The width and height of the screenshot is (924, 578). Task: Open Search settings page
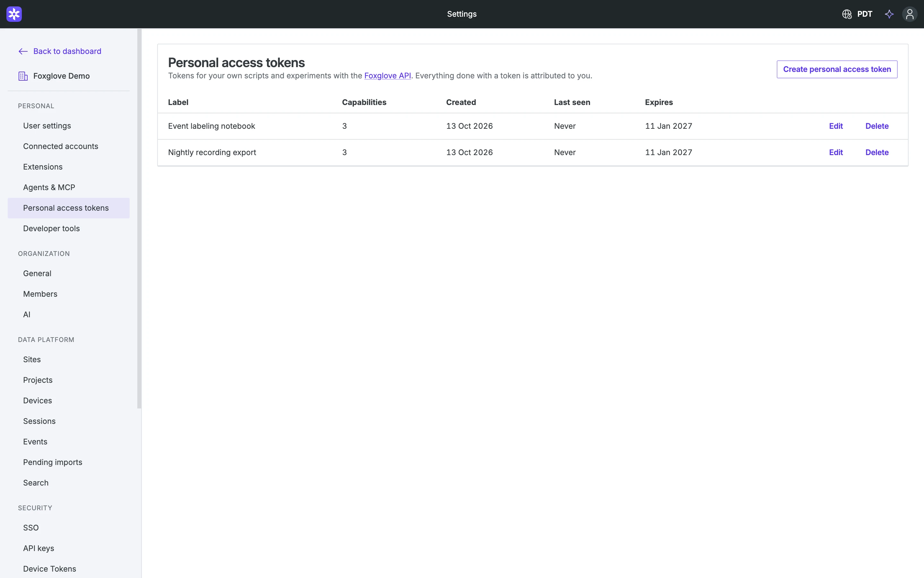(69, 483)
